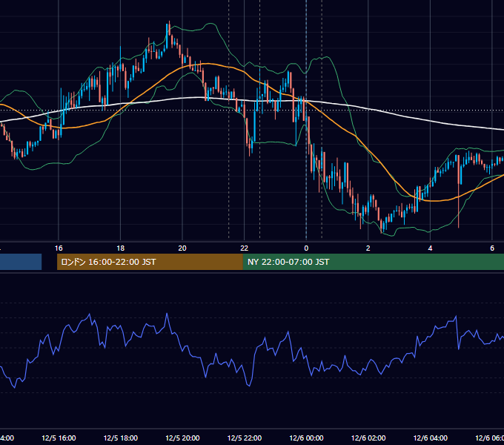Click the 16 hour label on chart axis
This screenshot has width=504, height=445.
click(59, 248)
